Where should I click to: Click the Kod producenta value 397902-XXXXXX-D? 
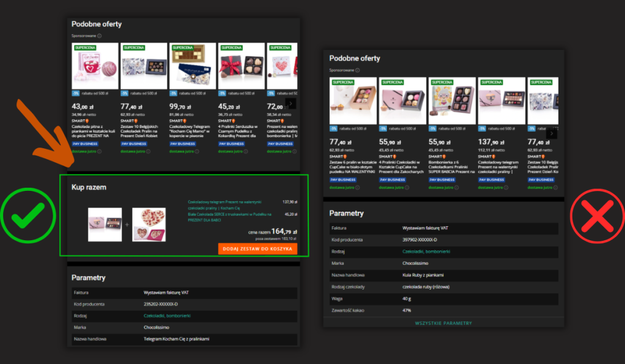point(420,240)
